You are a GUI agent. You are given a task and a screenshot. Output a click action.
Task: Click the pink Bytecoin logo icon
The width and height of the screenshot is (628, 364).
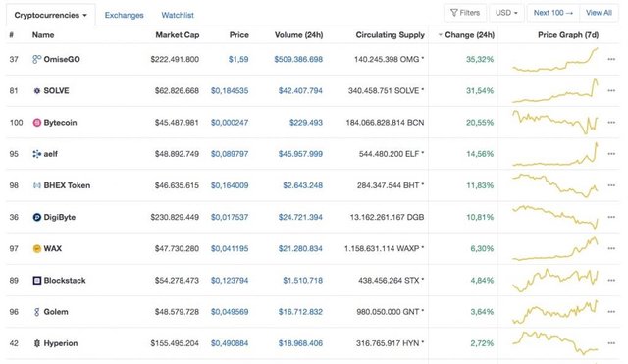[x=37, y=123]
